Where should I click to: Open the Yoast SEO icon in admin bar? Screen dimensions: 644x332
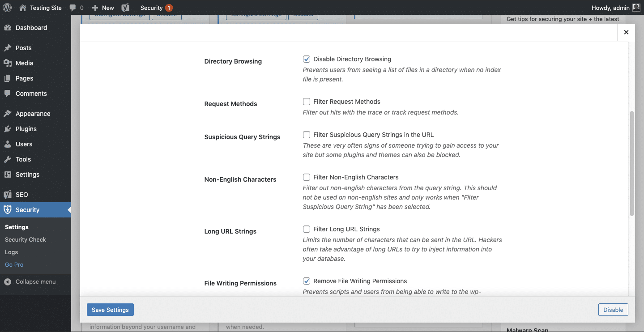coord(126,8)
